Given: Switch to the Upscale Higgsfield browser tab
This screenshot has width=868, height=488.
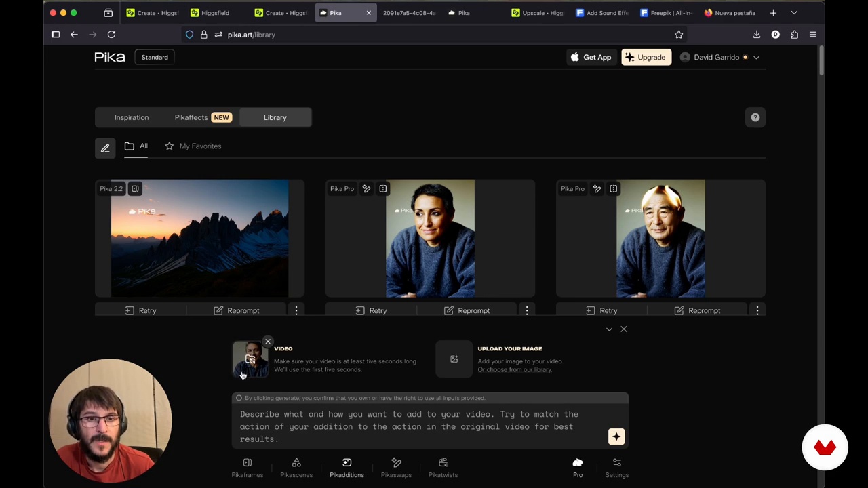Looking at the screenshot, I should [537, 13].
